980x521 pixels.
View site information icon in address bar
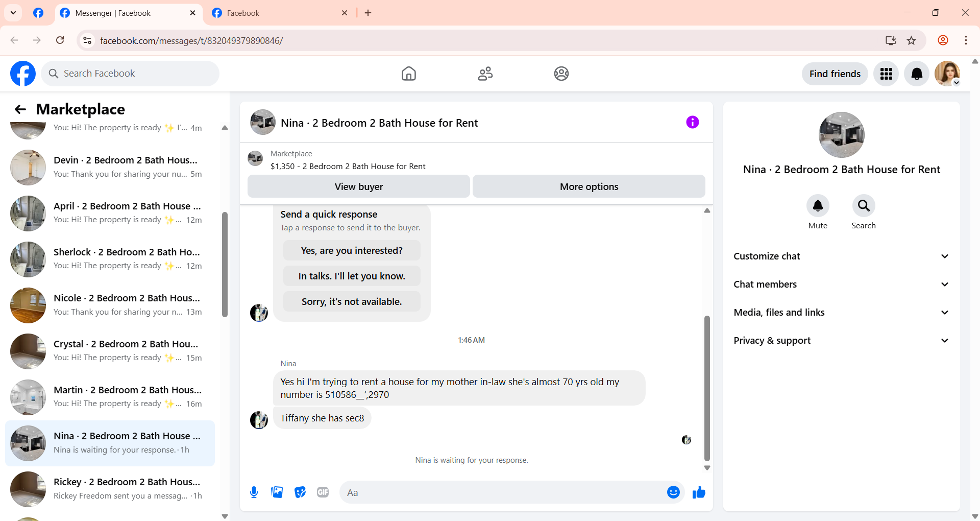87,40
